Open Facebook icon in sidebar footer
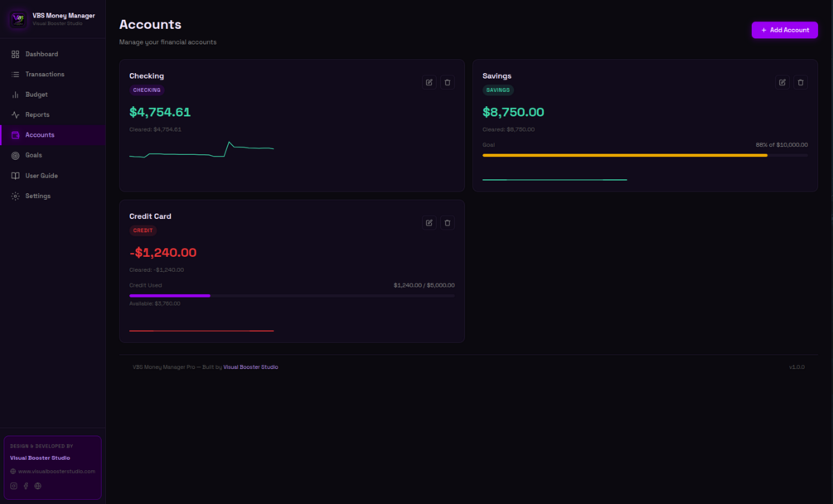Viewport: 833px width, 504px height. (x=26, y=486)
